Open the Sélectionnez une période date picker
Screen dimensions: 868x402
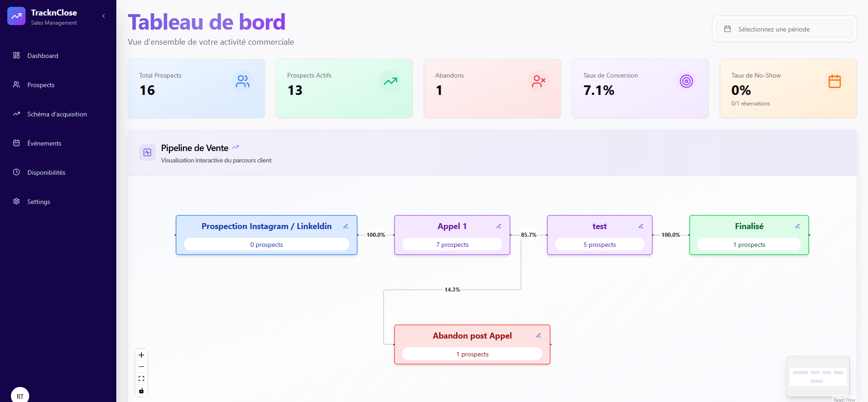(x=784, y=29)
